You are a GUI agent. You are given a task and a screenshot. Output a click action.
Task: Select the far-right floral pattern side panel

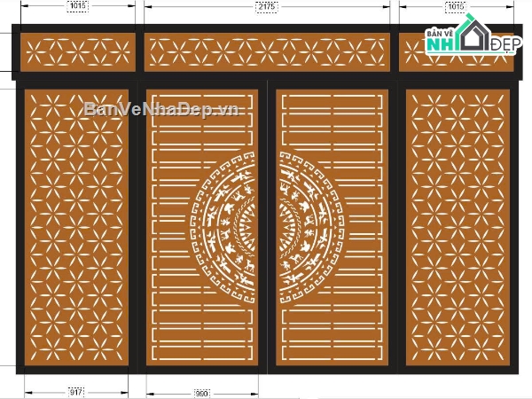point(457,226)
